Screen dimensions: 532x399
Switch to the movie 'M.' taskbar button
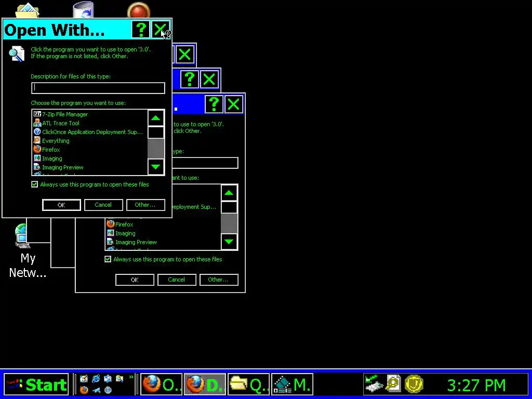(x=292, y=384)
